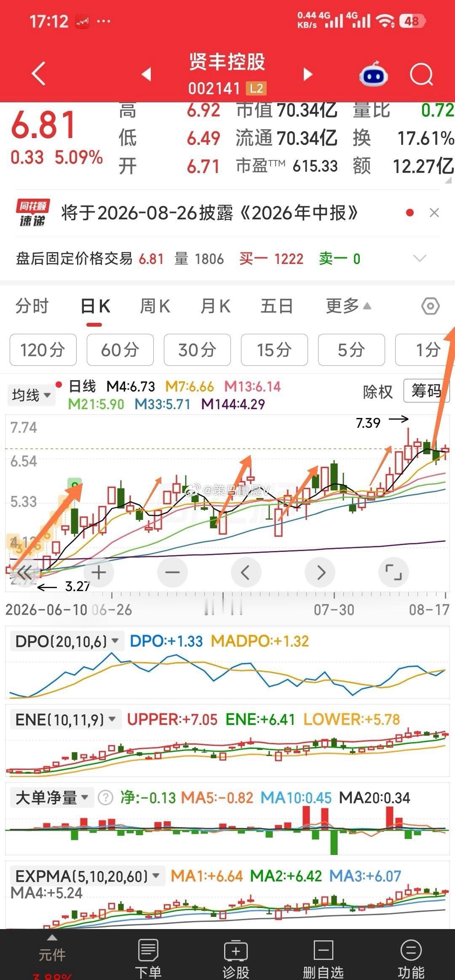Select the 日K tab

(x=95, y=306)
